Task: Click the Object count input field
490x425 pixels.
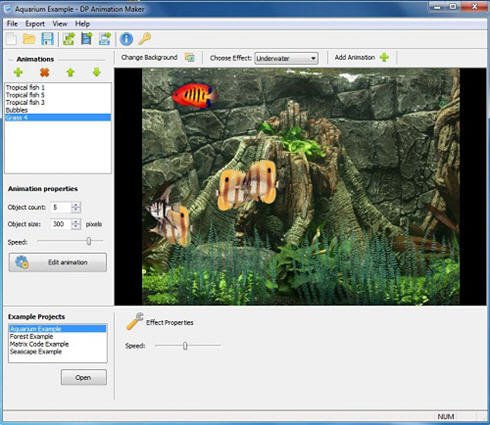Action: pyautogui.click(x=61, y=207)
